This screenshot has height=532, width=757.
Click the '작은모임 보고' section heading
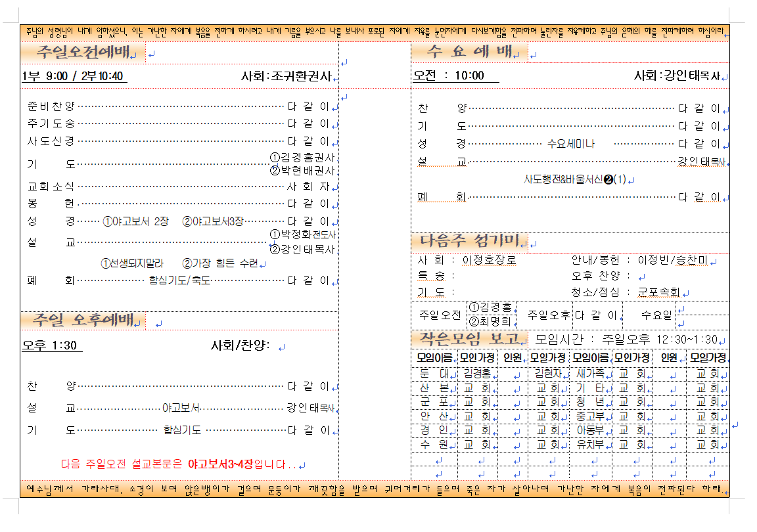coord(469,338)
